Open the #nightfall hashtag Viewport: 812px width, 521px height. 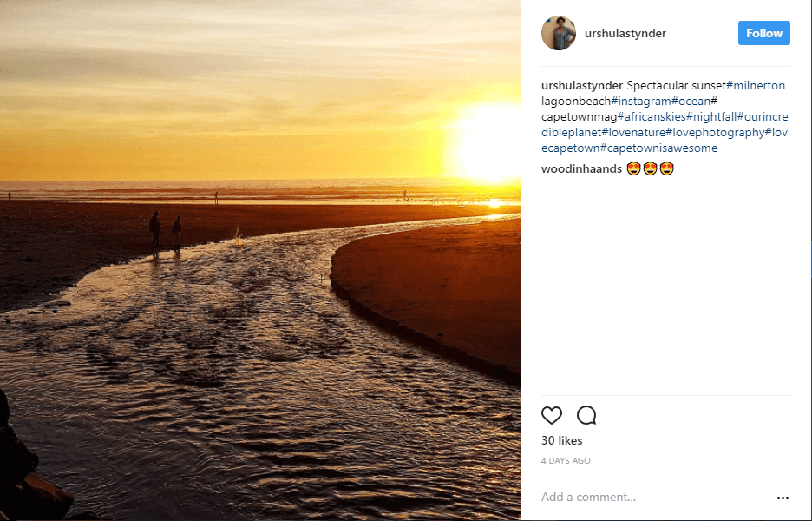coord(711,116)
